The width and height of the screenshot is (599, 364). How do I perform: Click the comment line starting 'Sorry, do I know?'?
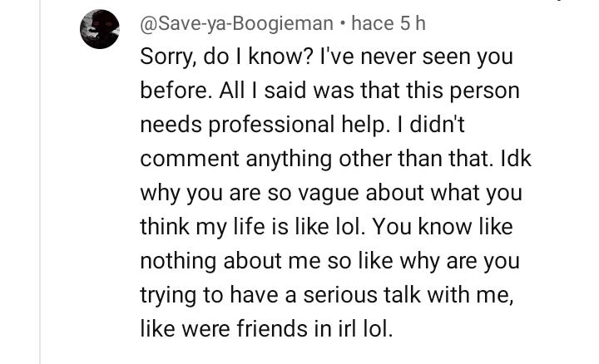[x=326, y=57]
